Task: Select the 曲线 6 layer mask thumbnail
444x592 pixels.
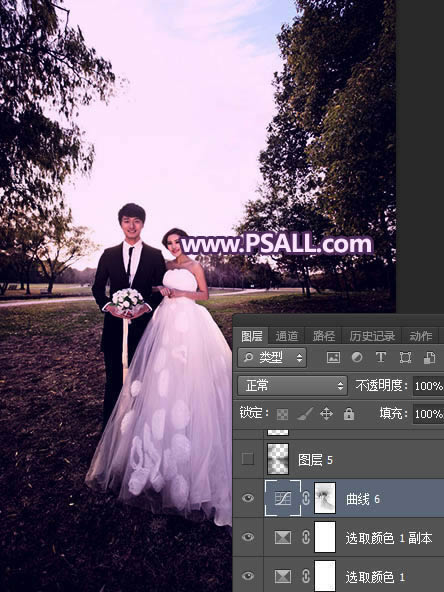Action: (325, 498)
